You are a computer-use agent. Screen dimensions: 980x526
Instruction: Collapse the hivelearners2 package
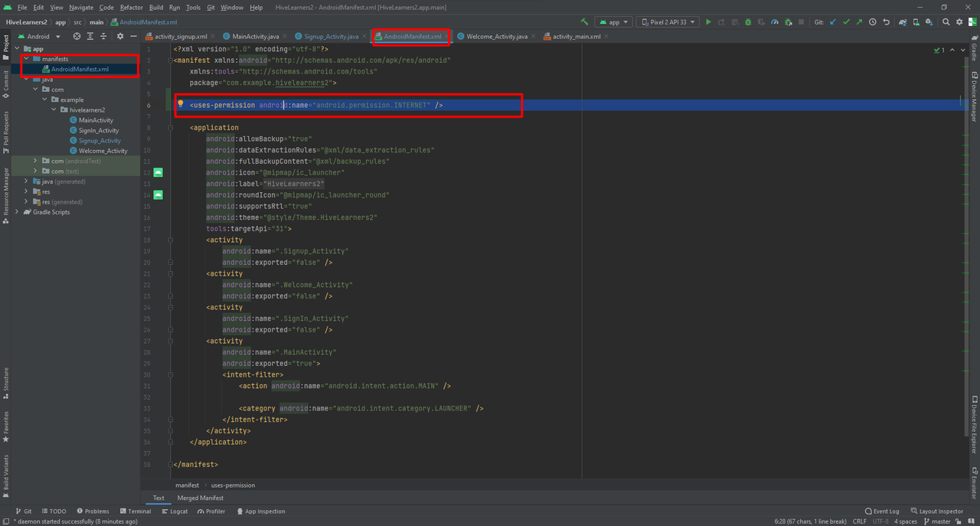(x=54, y=109)
